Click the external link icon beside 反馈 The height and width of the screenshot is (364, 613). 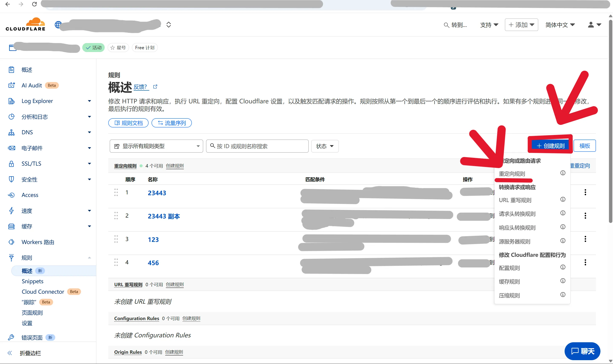[x=155, y=87]
